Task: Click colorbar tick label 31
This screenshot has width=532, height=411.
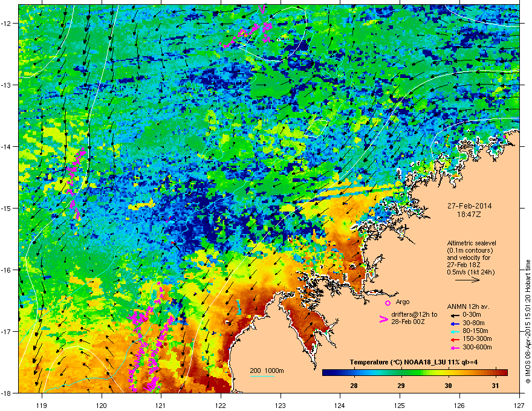Action: 495,386
